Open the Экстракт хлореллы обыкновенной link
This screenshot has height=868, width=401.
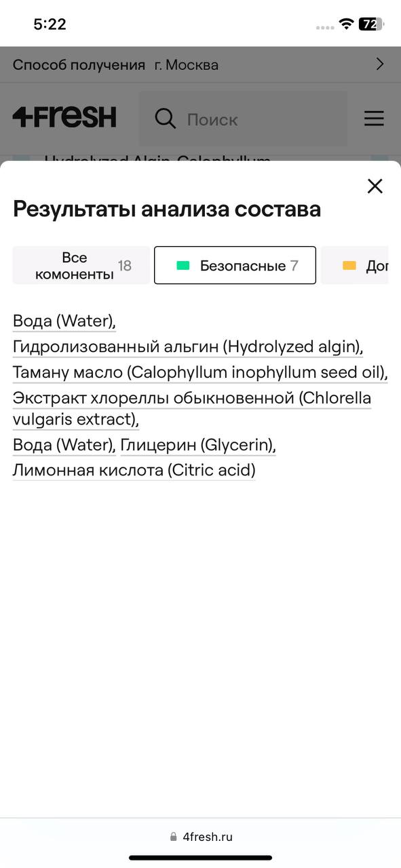tap(192, 409)
